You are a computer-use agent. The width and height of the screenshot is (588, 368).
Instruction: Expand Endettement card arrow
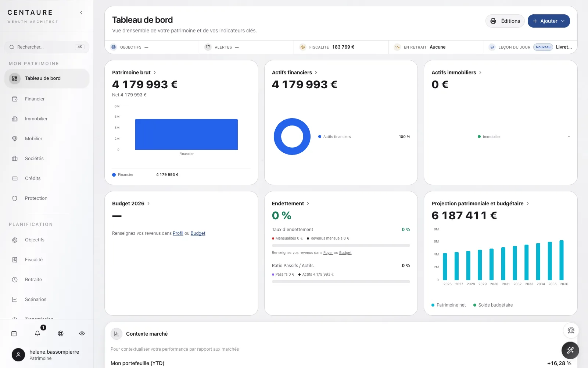click(x=308, y=204)
